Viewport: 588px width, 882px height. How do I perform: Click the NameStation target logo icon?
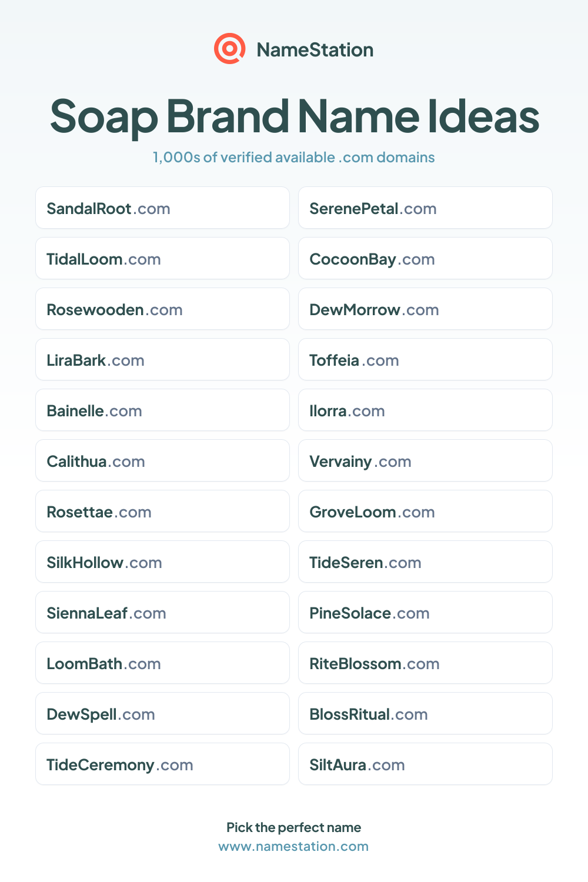click(229, 49)
